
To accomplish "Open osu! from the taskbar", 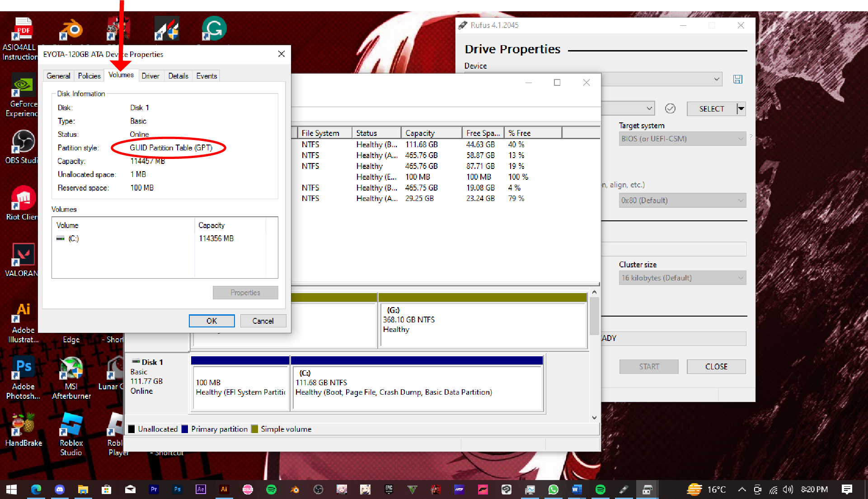I will pyautogui.click(x=248, y=490).
